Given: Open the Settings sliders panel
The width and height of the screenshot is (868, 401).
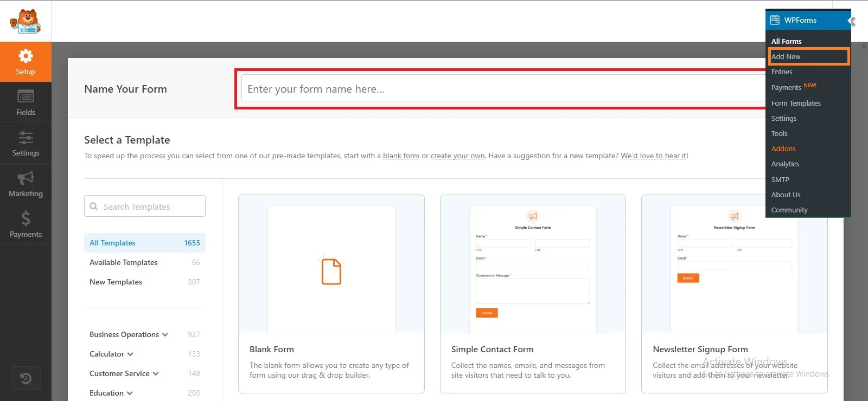Looking at the screenshot, I should coord(25,144).
